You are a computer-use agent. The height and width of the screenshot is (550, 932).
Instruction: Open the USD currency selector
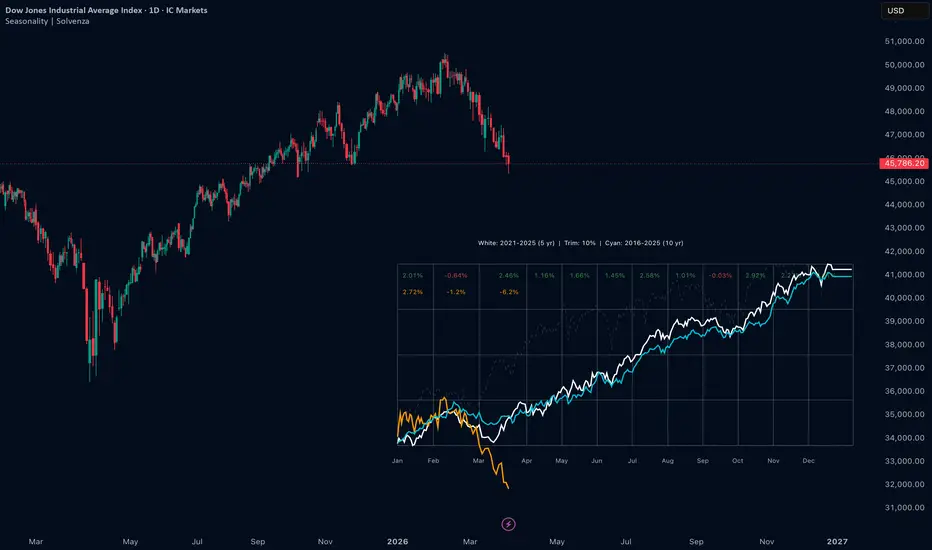[x=904, y=11]
